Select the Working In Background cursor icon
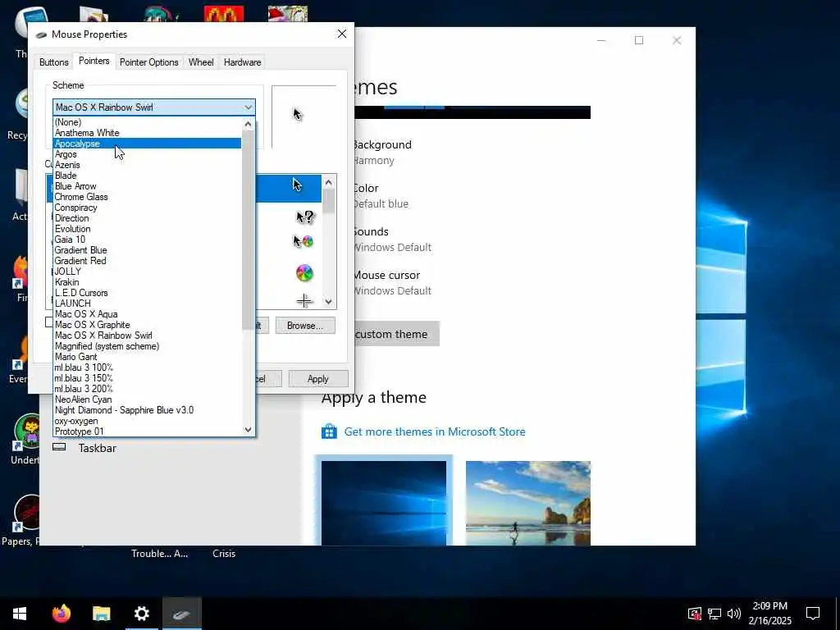 coord(304,242)
